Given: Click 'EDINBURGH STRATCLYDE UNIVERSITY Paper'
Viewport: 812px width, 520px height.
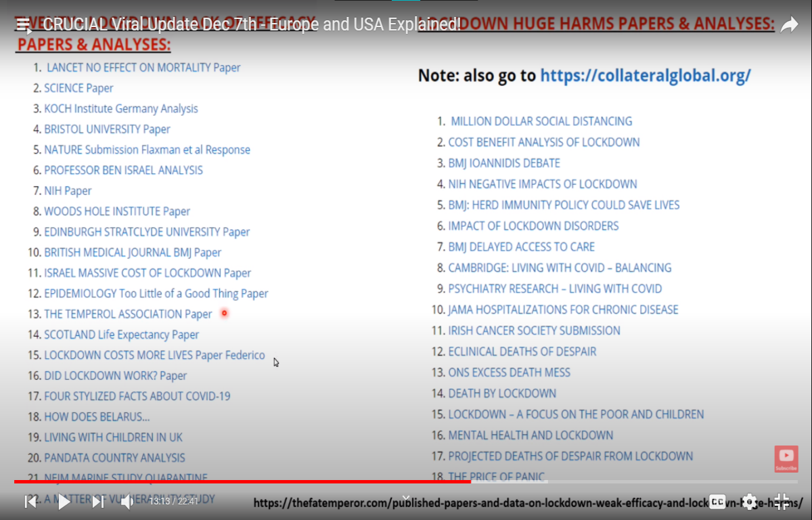Looking at the screenshot, I should click(x=147, y=232).
